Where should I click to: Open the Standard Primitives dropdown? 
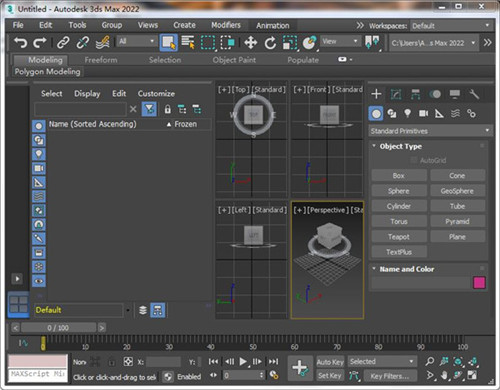point(430,131)
